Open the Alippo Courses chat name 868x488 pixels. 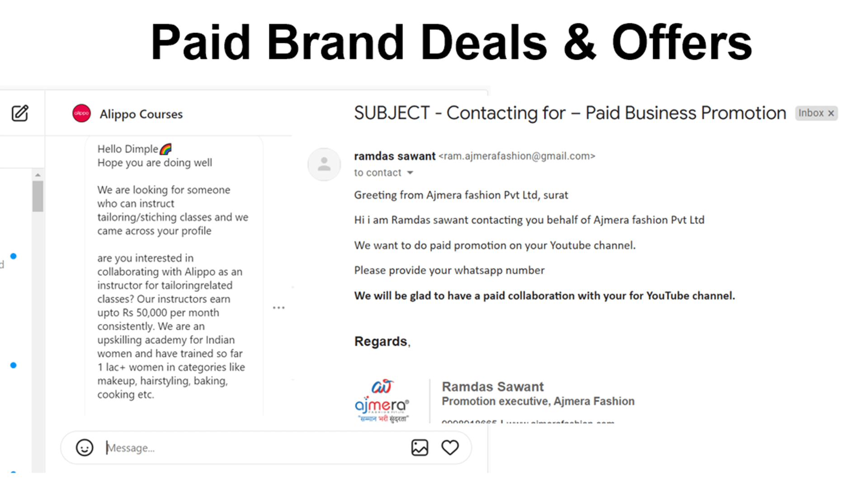pyautogui.click(x=141, y=114)
